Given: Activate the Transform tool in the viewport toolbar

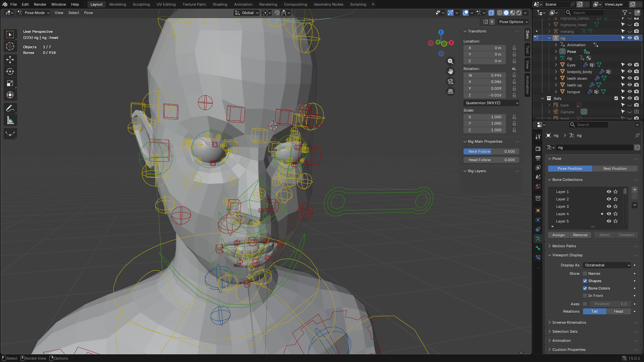Looking at the screenshot, I should tap(10, 95).
